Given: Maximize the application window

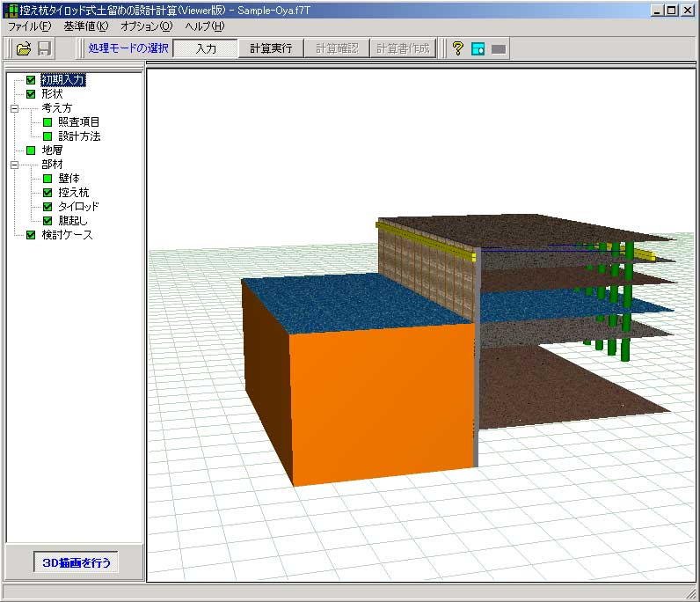Looking at the screenshot, I should point(671,11).
